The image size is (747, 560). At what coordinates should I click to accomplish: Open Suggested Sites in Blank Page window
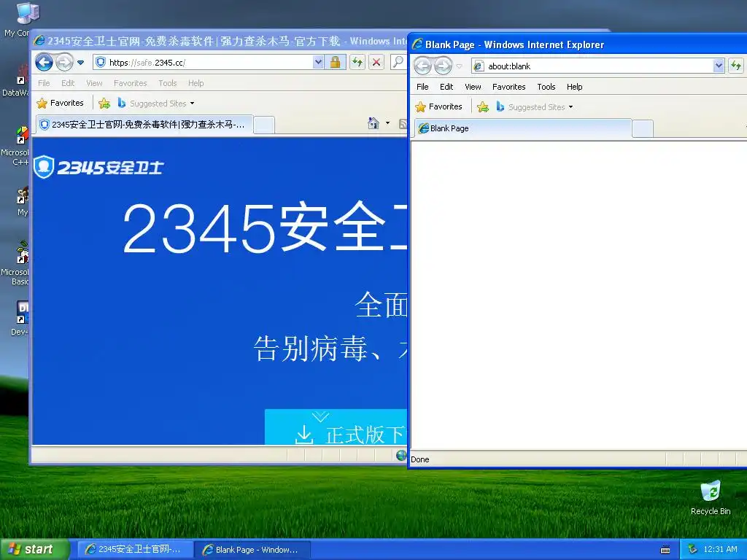pos(534,106)
